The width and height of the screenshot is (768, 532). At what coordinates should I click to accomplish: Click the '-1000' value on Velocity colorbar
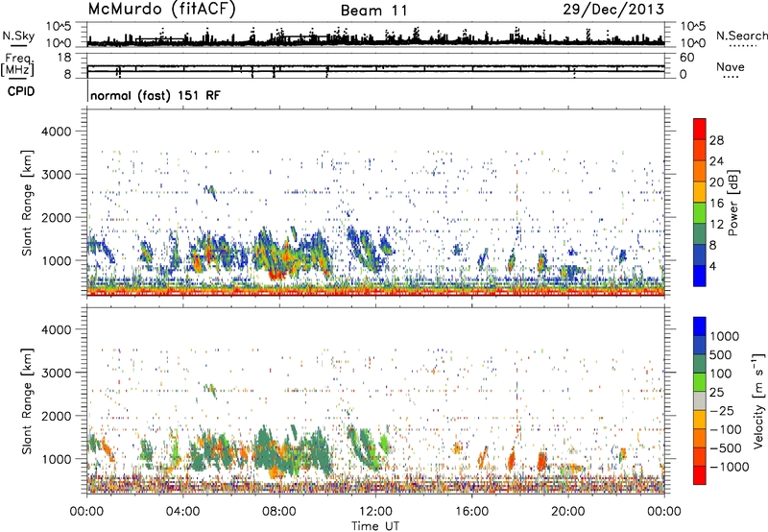pos(730,467)
